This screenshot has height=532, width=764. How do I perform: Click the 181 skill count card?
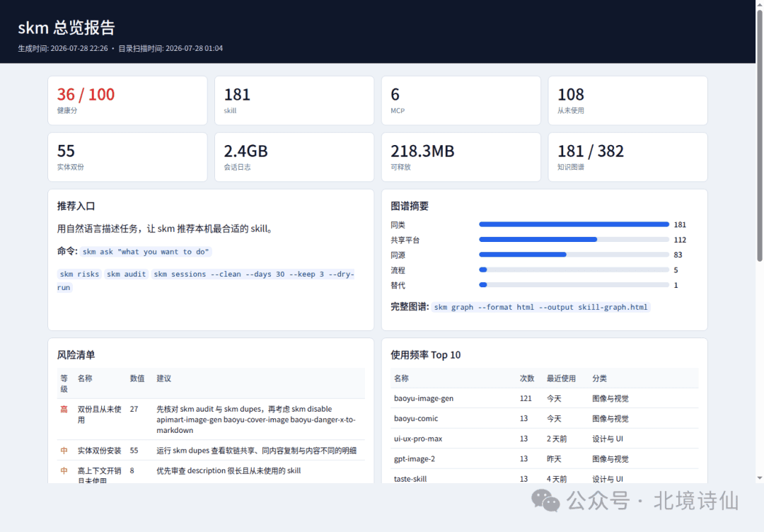point(294,100)
